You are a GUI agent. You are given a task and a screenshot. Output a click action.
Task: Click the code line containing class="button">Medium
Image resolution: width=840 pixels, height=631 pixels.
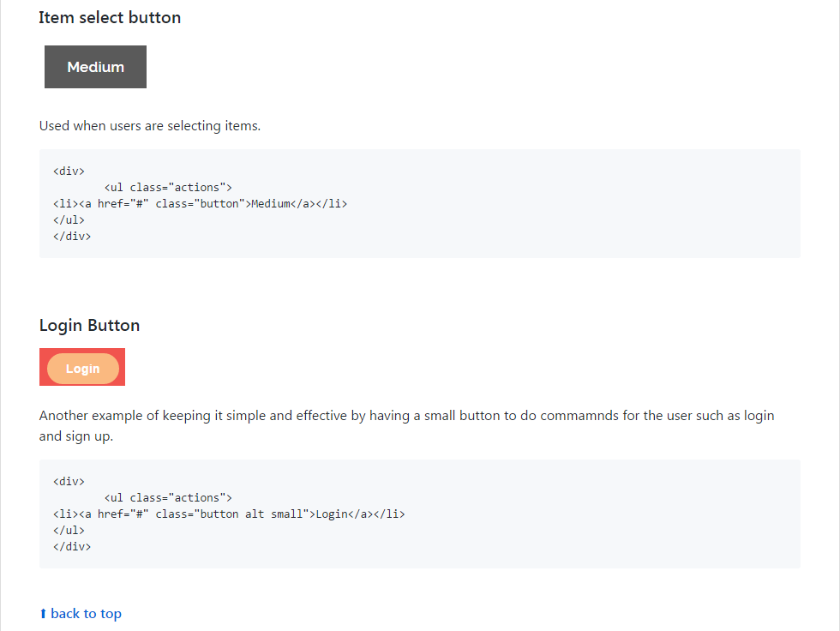(200, 203)
